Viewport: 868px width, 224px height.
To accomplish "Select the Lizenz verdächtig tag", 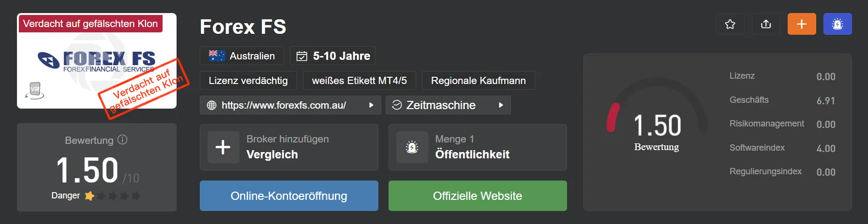I will point(248,81).
